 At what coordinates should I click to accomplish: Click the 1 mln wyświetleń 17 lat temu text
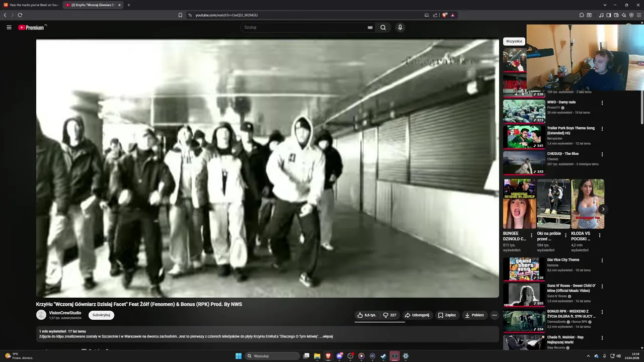coord(62,331)
